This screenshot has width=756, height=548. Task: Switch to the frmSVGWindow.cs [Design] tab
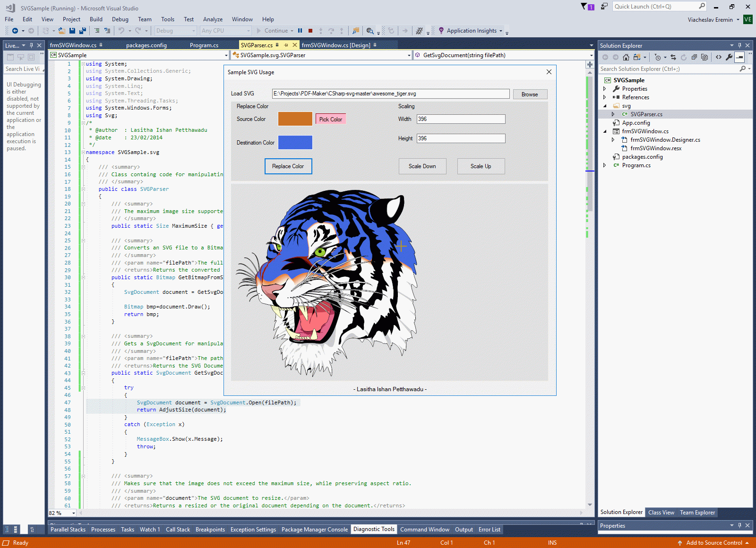[336, 45]
